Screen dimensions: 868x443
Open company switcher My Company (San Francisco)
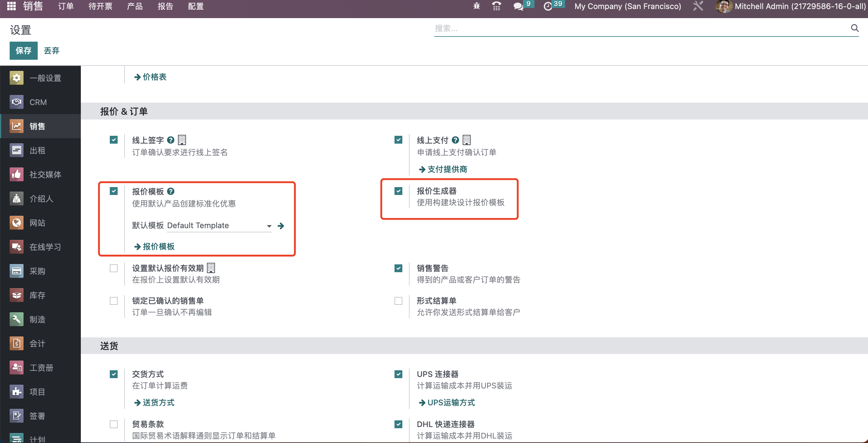pyautogui.click(x=627, y=6)
